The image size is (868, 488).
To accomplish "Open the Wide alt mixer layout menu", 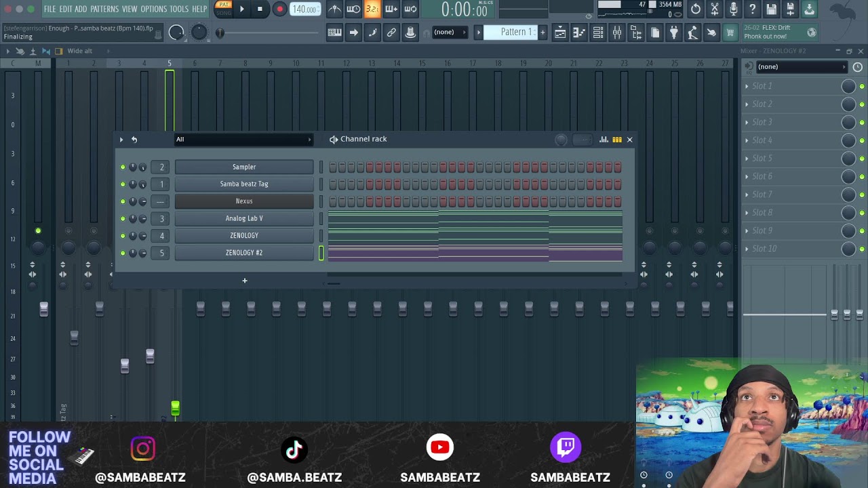I will coord(79,51).
